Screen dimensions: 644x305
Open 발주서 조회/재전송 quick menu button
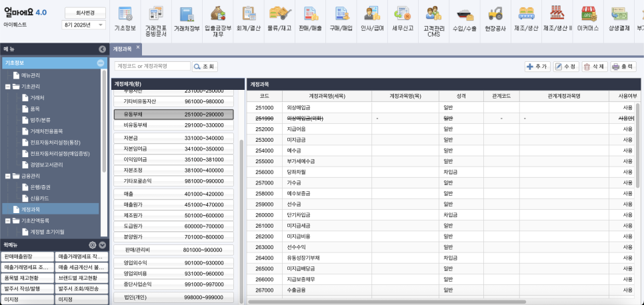click(82, 288)
